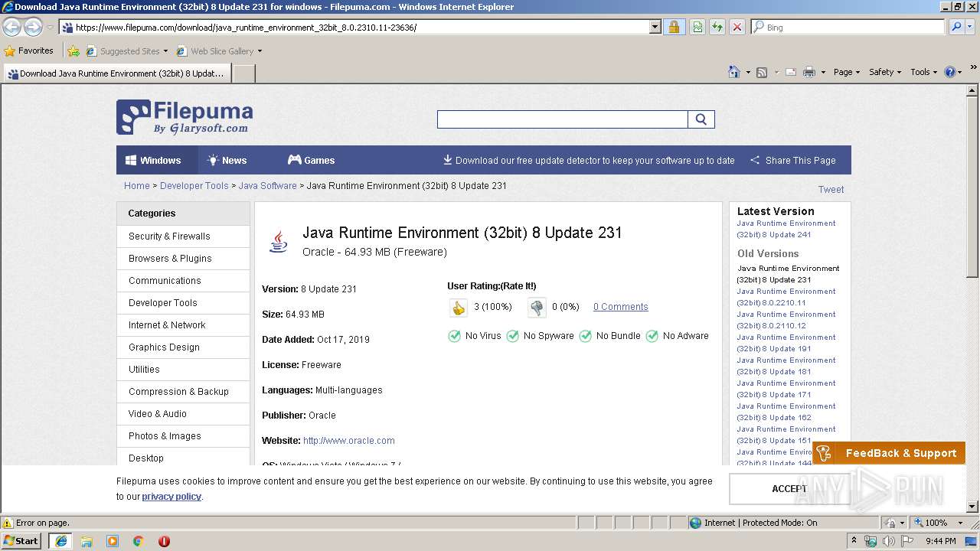This screenshot has width=980, height=551.
Task: Click the Start button
Action: click(x=21, y=541)
